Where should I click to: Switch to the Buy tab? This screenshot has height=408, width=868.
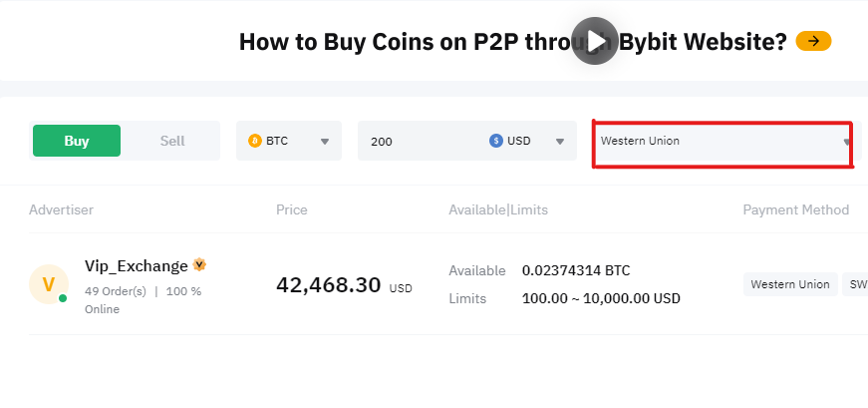pyautogui.click(x=77, y=141)
